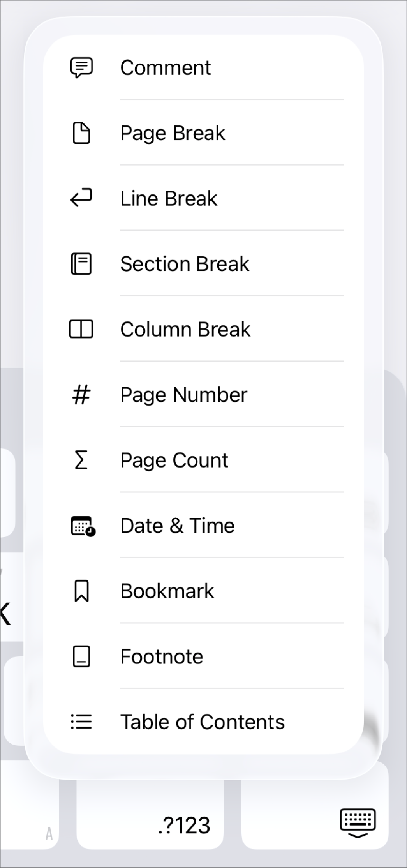Viewport: 407px width, 868px height.
Task: Select Table of Contents menu item
Action: coord(202,722)
